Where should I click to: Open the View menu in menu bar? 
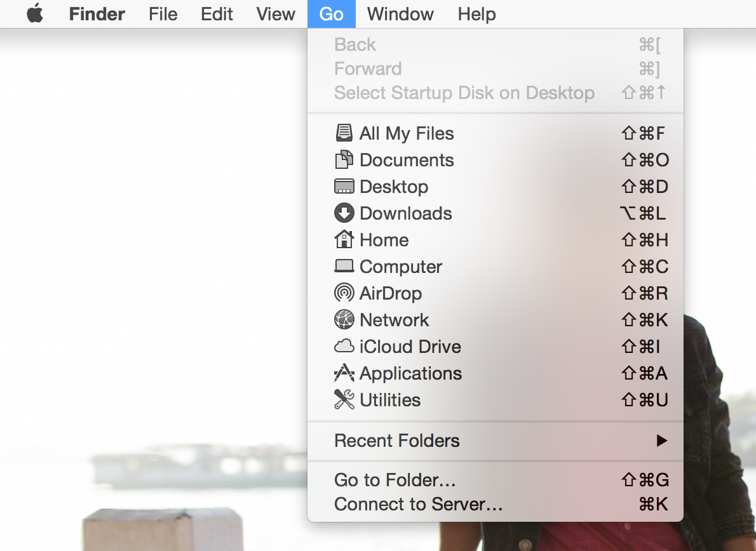pos(276,14)
